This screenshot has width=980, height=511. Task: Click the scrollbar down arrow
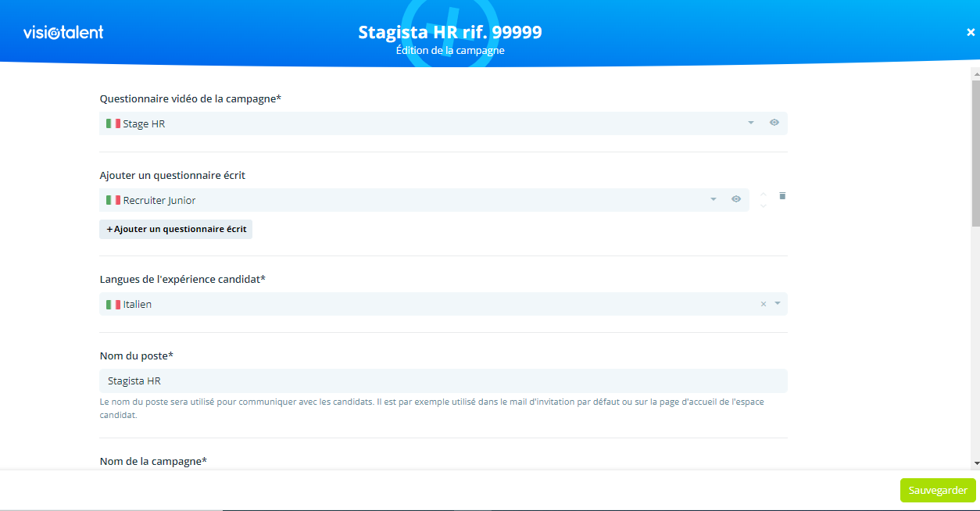[x=975, y=463]
